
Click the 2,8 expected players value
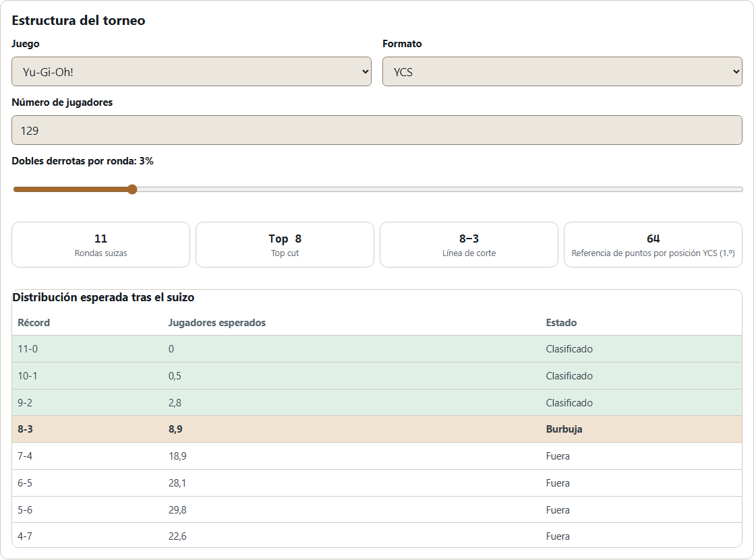tap(175, 403)
